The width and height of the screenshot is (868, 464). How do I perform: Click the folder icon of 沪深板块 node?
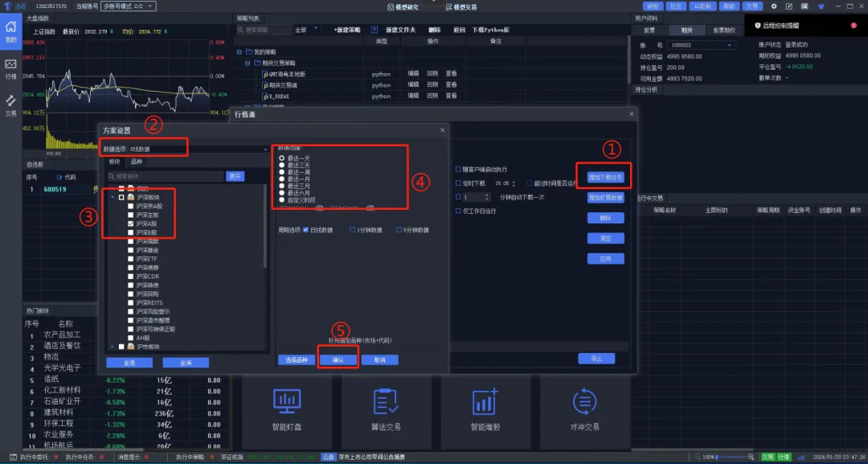pos(131,197)
